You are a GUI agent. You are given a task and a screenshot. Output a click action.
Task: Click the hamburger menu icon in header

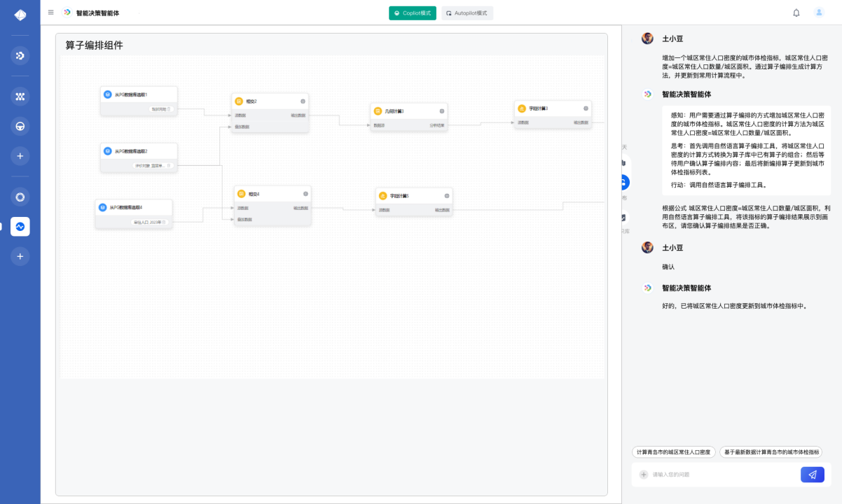pyautogui.click(x=50, y=13)
